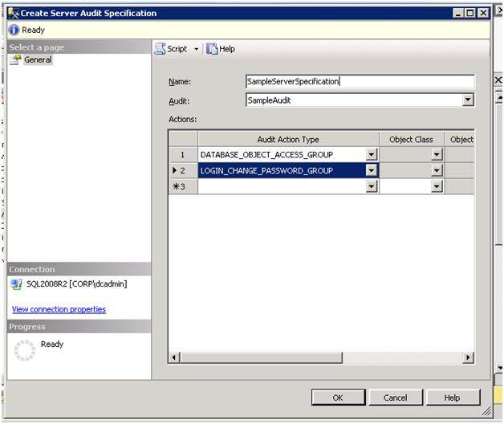Minimize the Create Server Audit Specification dialog
The height and width of the screenshot is (424, 504).
458,13
